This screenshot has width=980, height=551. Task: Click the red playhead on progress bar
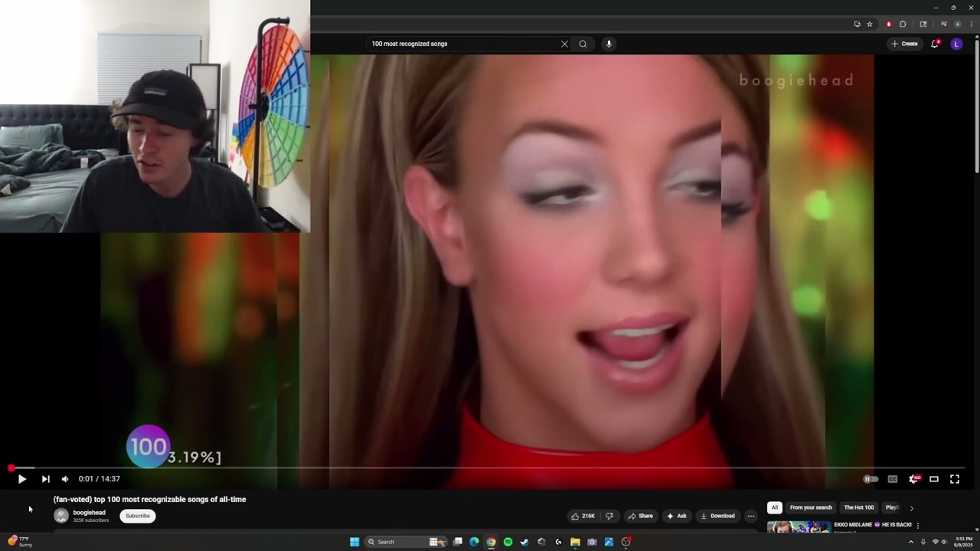point(11,468)
